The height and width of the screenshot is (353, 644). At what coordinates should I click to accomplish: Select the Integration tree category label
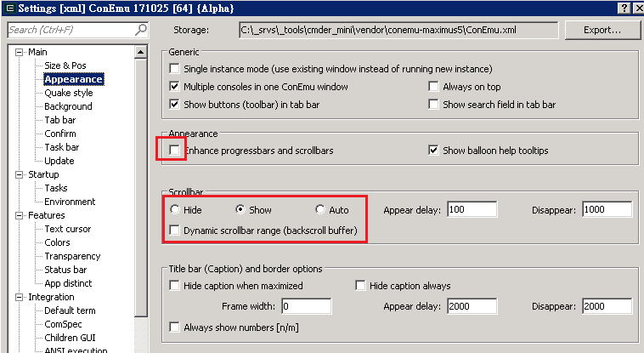(x=51, y=297)
